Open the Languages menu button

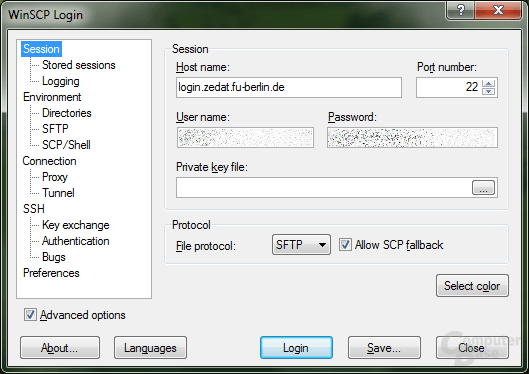tap(150, 348)
